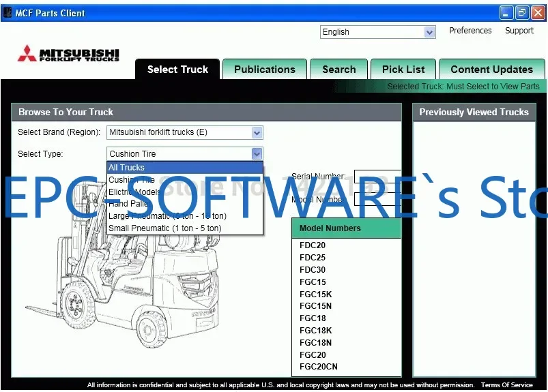The width and height of the screenshot is (548, 392).
Task: Restore down the MCF Parts Client window
Action: coord(522,13)
